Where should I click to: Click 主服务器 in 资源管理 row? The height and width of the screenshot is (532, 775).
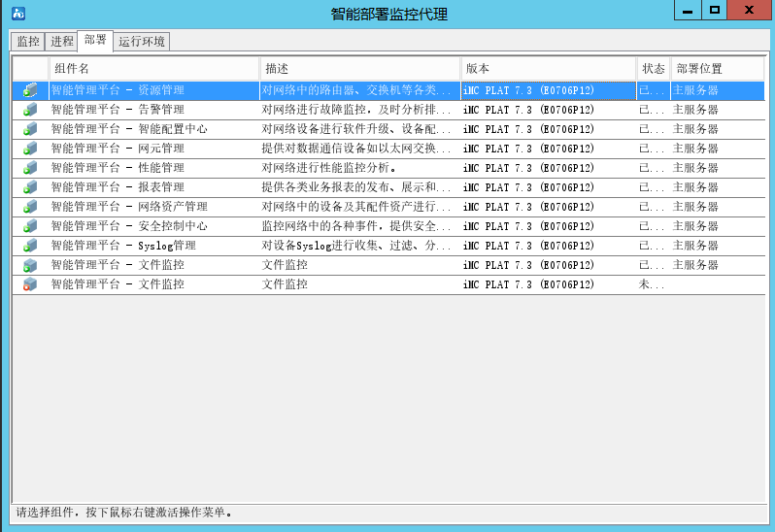click(x=695, y=90)
